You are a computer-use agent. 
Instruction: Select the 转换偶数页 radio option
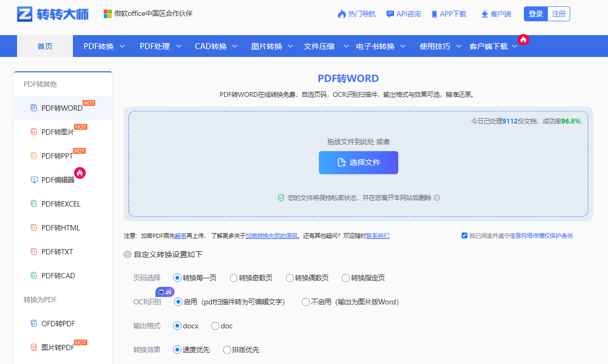[x=290, y=278]
